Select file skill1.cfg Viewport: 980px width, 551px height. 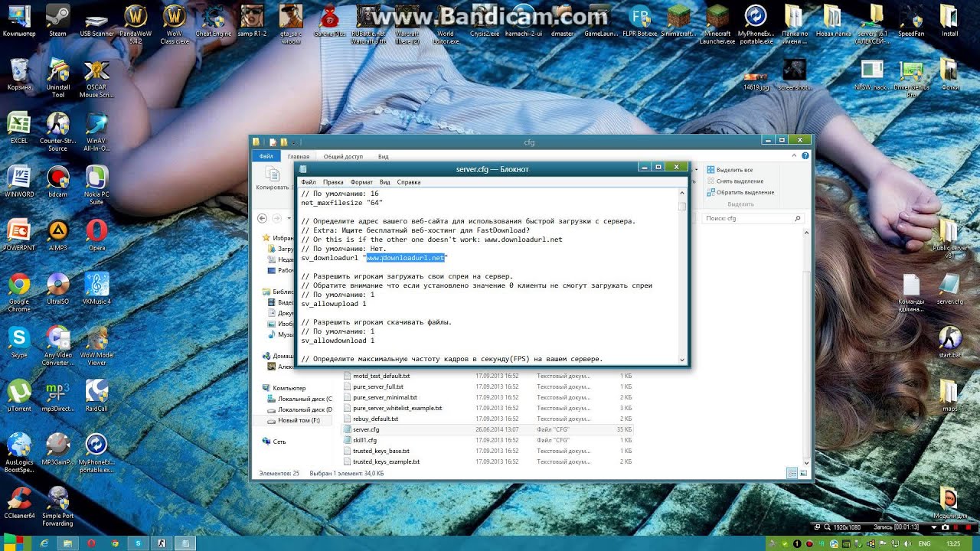364,440
